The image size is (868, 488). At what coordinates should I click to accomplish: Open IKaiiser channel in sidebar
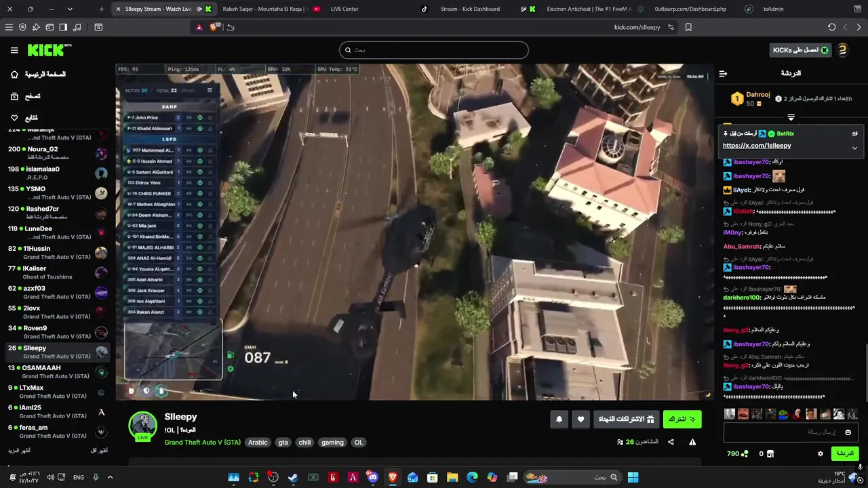(x=57, y=272)
